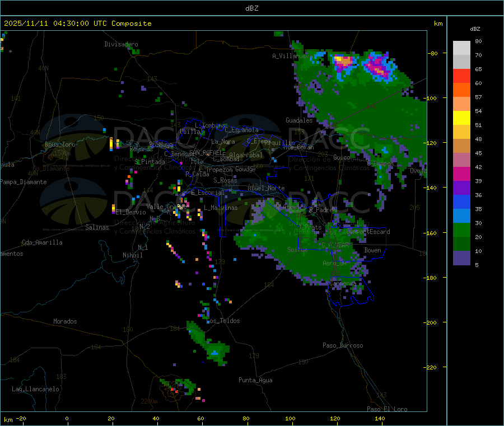Click the Soitue place label

tap(297, 250)
